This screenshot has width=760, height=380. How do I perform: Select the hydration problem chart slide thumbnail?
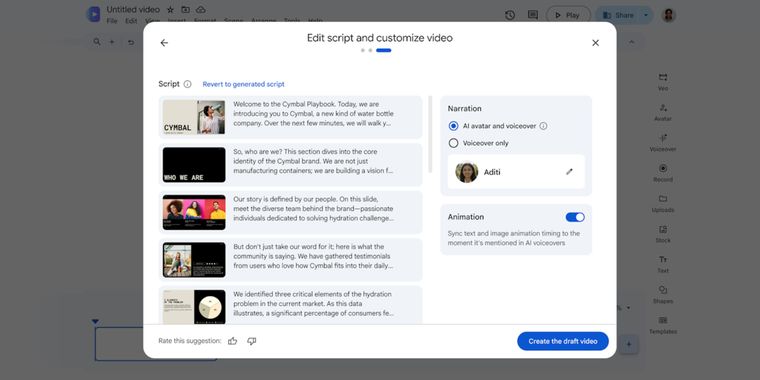point(194,307)
